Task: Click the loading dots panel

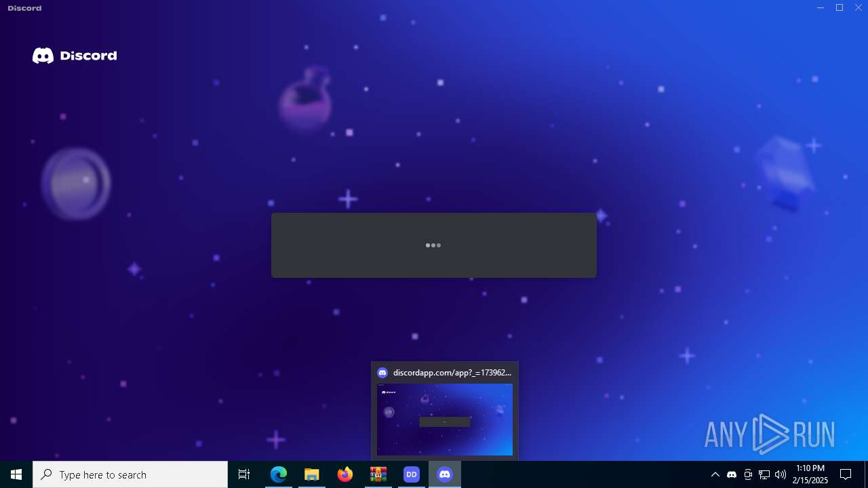Action: 434,245
